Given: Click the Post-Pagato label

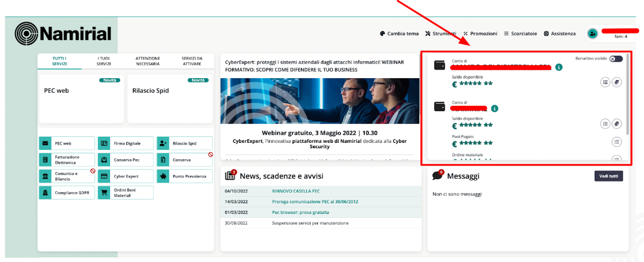Looking at the screenshot, I should (x=462, y=137).
